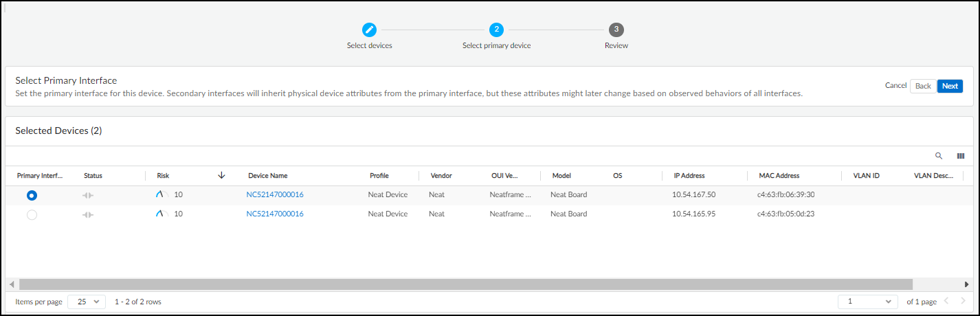Open the column chooser icon
The image size is (980, 316).
960,156
